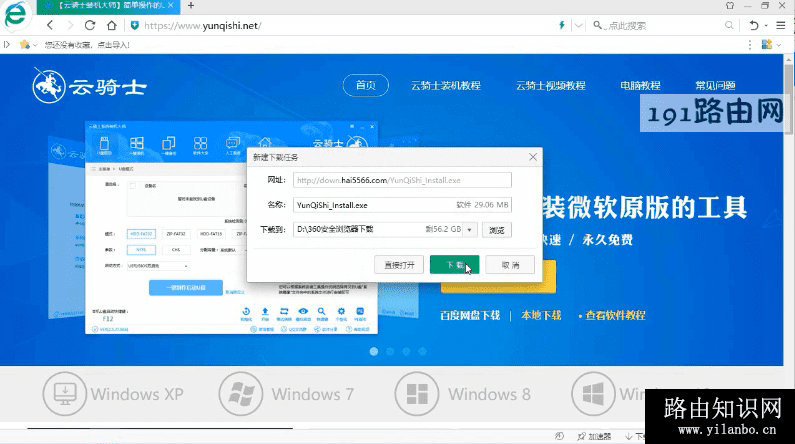Edit the file name YunQiShi_Install.exe field
Screen dimensions: 795x444
[402, 205]
